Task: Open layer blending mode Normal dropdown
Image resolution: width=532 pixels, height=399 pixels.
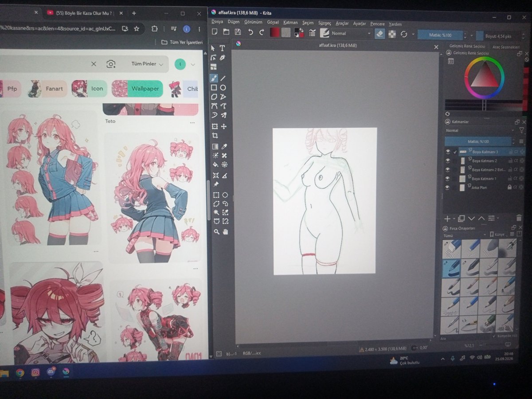Action: coord(480,131)
